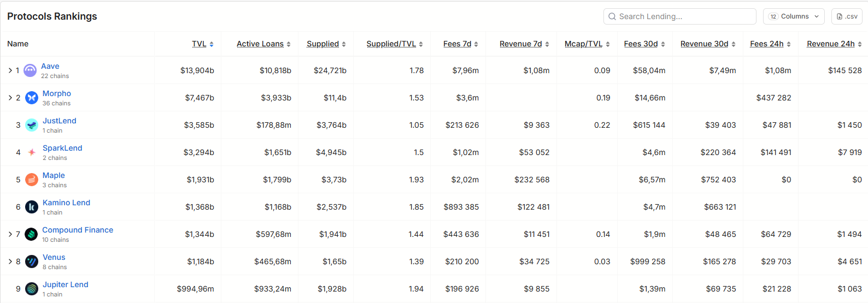
Task: Open the Columns dropdown
Action: pyautogui.click(x=794, y=16)
